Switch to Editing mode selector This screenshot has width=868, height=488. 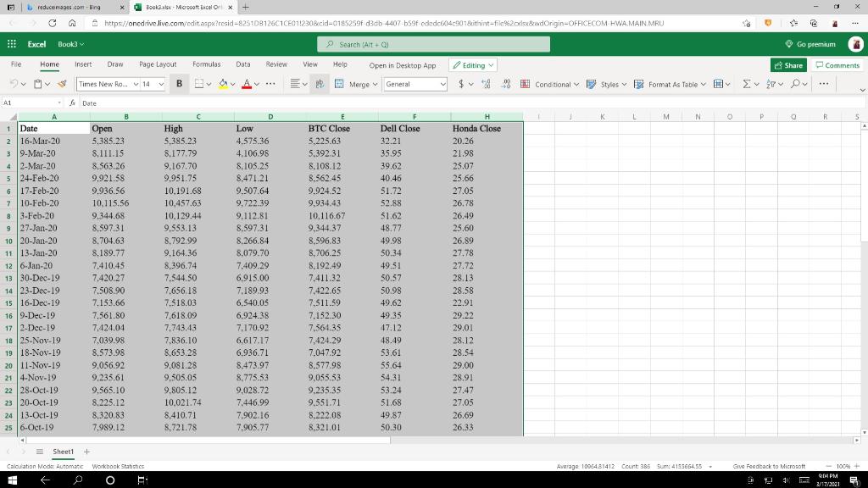(x=472, y=64)
